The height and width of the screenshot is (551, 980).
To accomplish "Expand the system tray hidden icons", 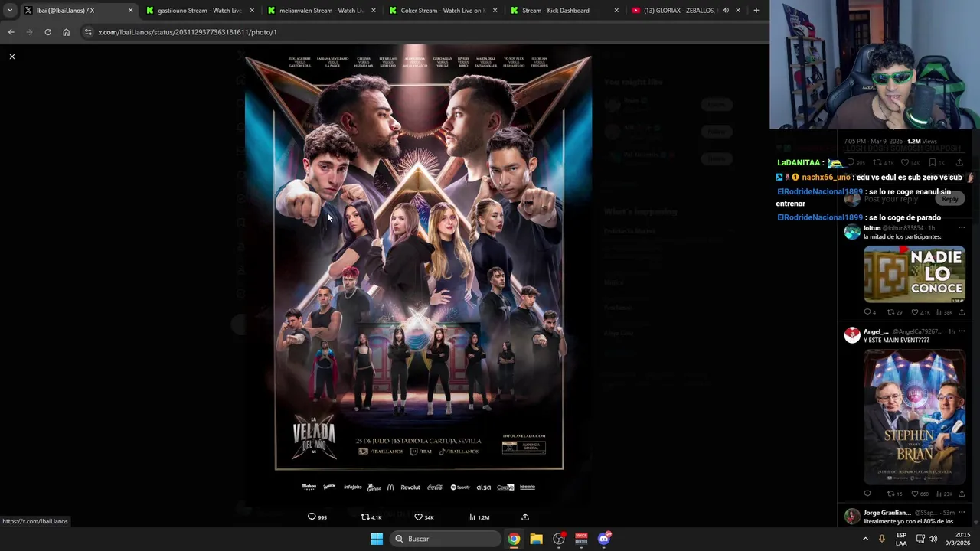I will 866,539.
